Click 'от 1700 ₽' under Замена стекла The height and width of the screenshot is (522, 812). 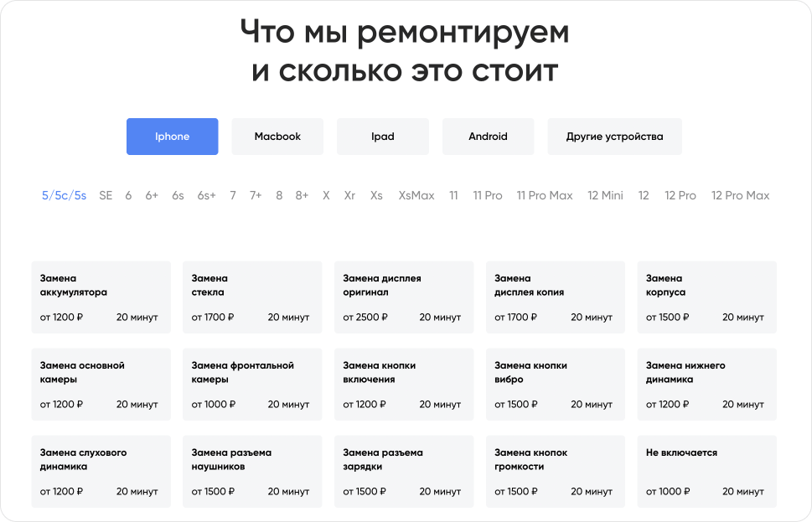pos(213,317)
